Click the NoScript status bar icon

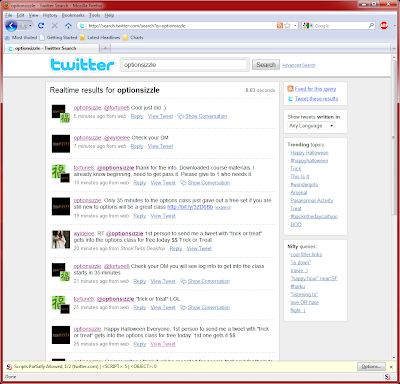387,377
